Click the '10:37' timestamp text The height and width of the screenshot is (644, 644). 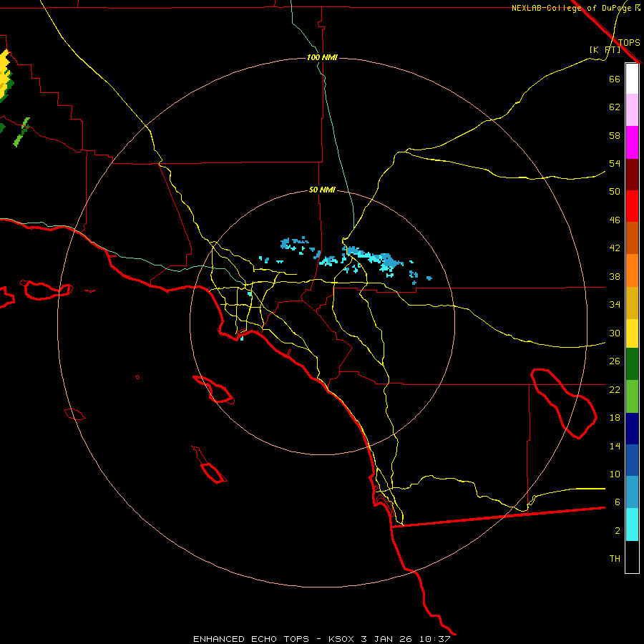(x=434, y=639)
